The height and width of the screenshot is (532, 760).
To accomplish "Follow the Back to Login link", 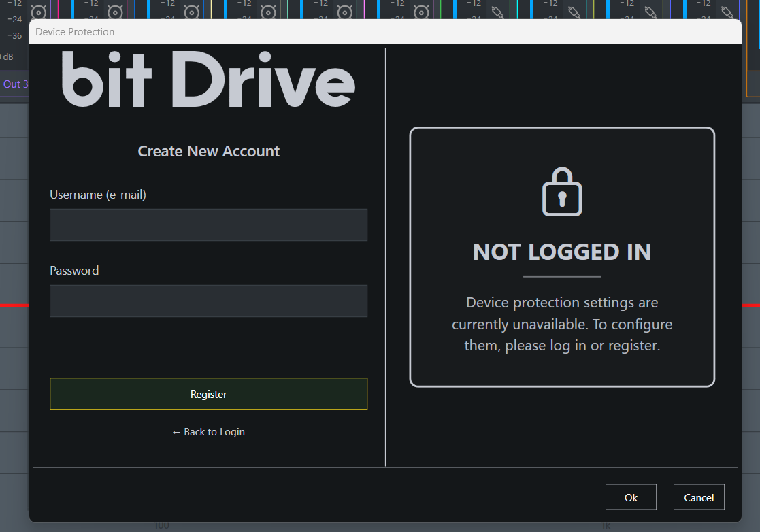I will (208, 432).
